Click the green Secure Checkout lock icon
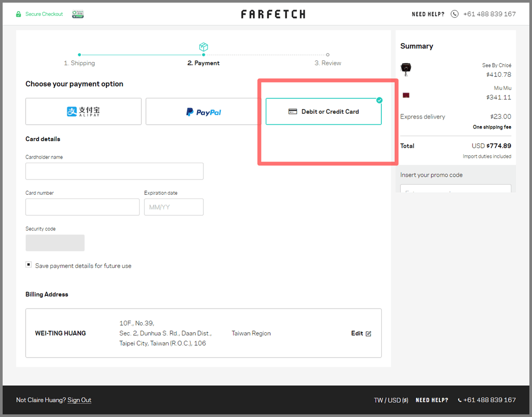532x417 pixels. (18, 14)
